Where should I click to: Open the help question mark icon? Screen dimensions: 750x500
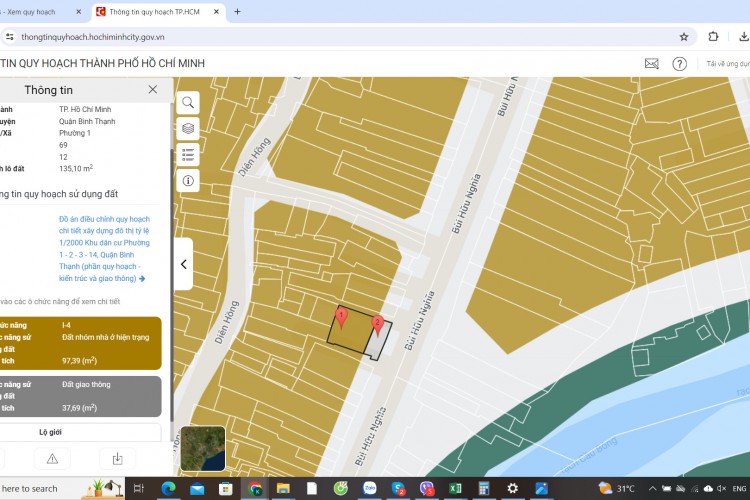point(680,63)
